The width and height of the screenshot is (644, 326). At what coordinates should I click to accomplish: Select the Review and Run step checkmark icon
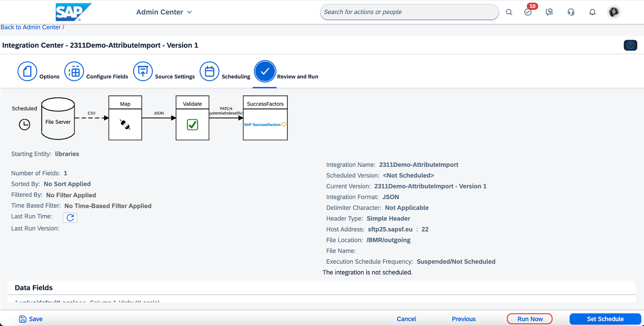[265, 71]
